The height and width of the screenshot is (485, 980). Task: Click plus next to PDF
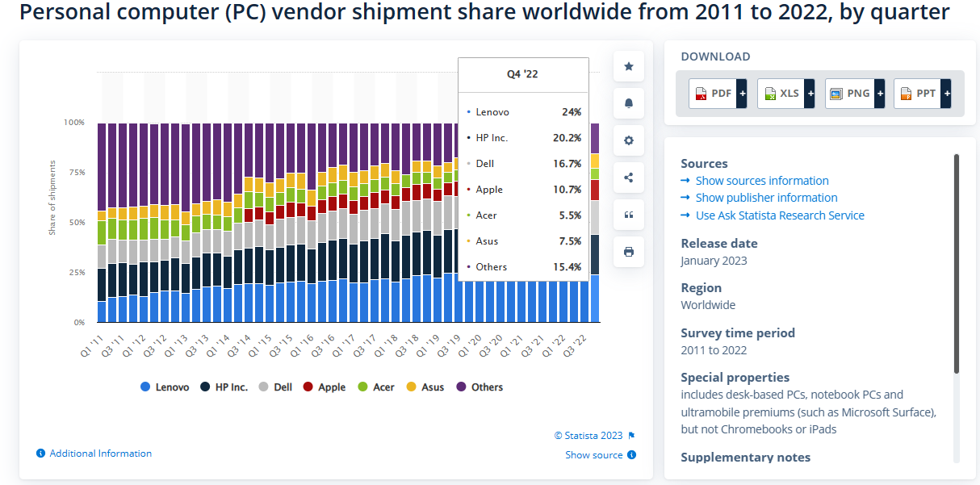click(742, 94)
